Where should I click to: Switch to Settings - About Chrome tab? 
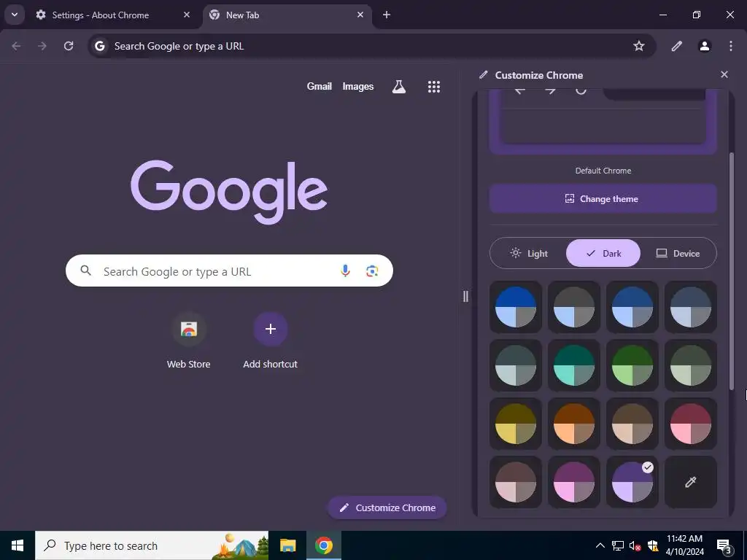[113, 15]
